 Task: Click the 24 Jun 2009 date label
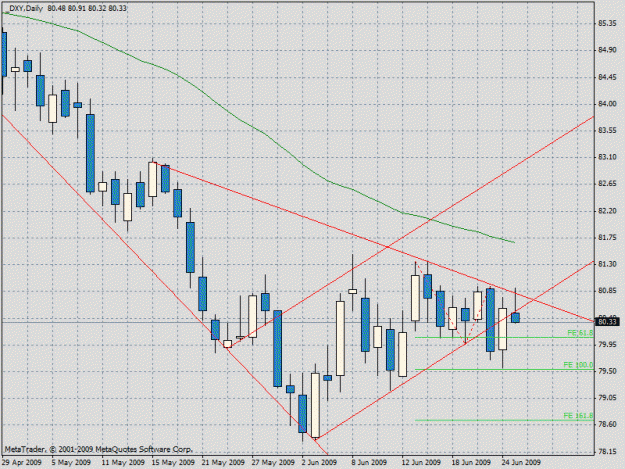[x=521, y=462]
